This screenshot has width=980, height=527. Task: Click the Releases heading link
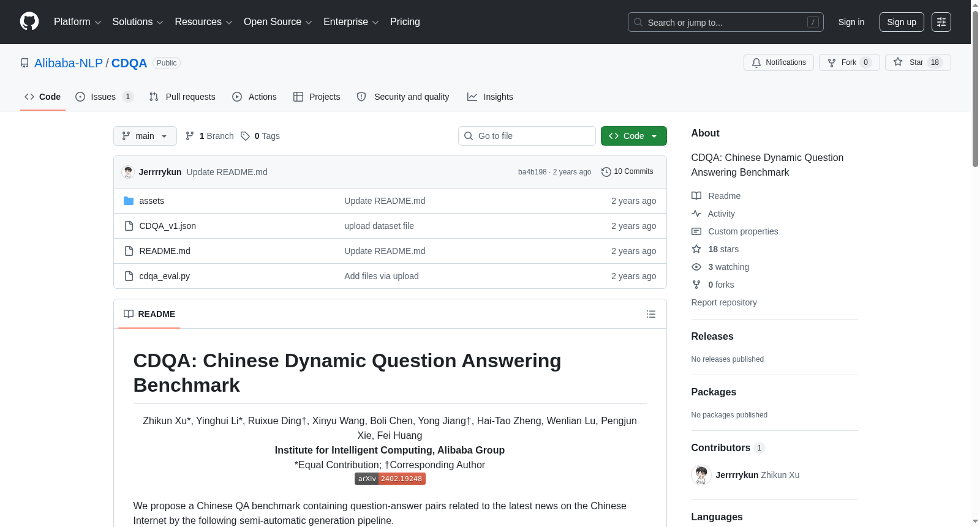tap(712, 337)
